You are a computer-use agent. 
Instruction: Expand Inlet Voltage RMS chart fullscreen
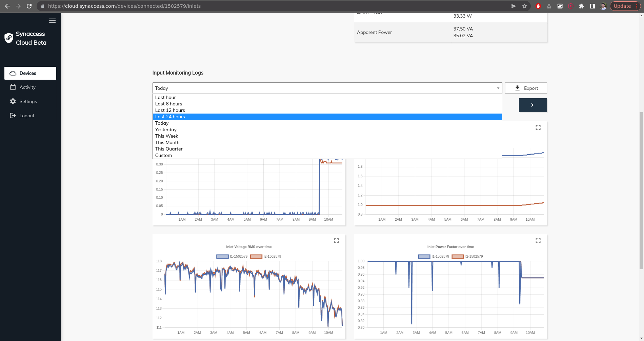point(336,241)
